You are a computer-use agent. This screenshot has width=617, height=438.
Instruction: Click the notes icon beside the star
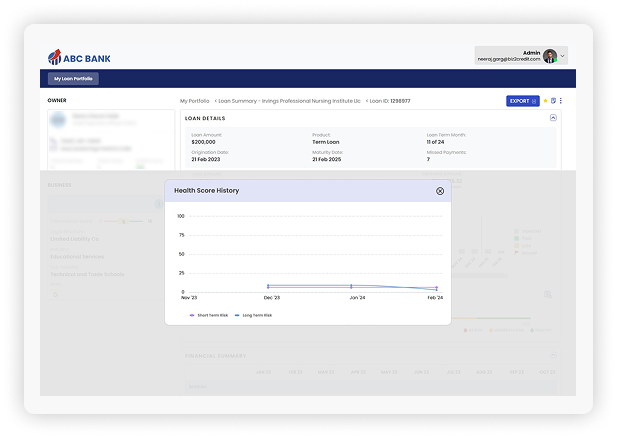click(553, 101)
